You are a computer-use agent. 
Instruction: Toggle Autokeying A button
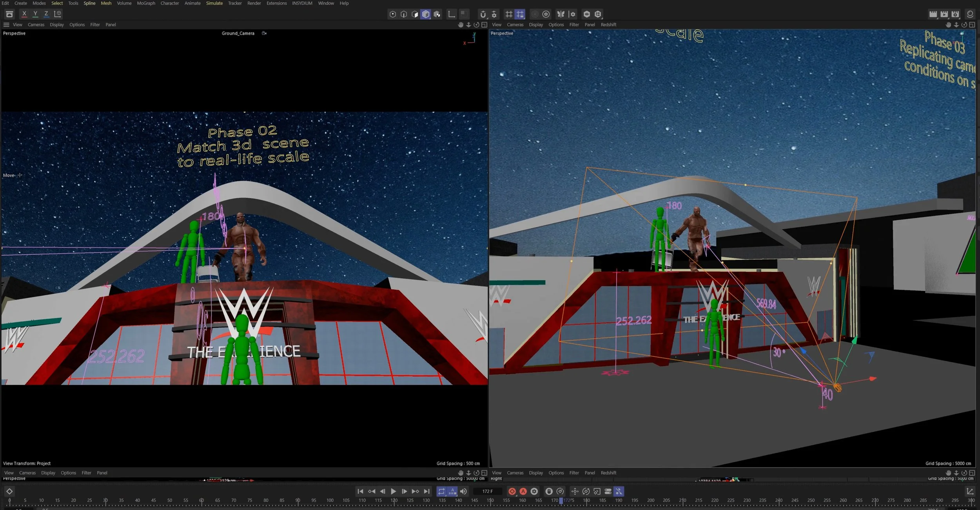523,491
